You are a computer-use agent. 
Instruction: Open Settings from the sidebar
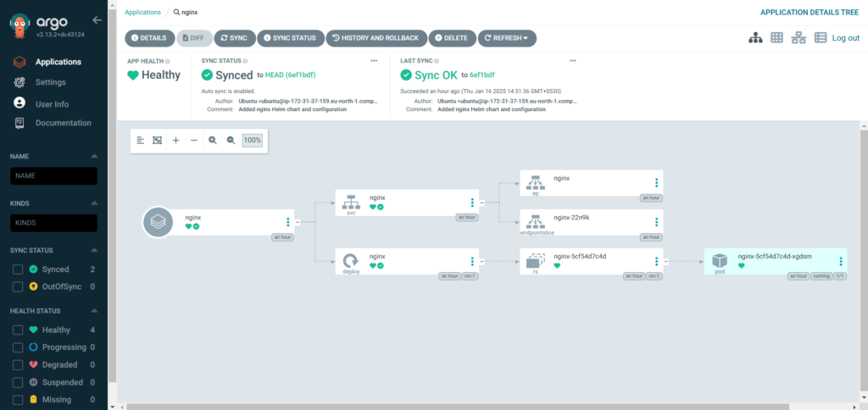click(x=50, y=82)
